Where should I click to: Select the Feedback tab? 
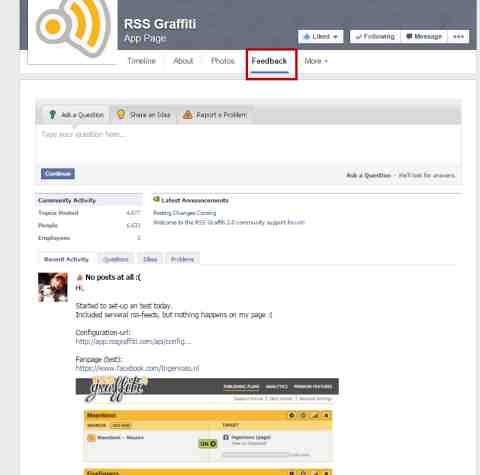269,61
